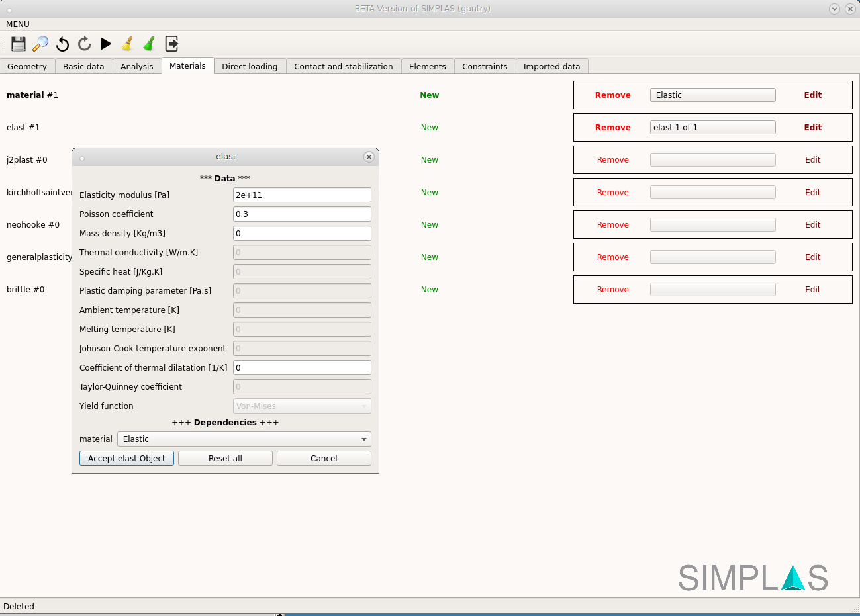The width and height of the screenshot is (860, 616).
Task: Click the Poisson coefficient input field
Action: pyautogui.click(x=302, y=214)
